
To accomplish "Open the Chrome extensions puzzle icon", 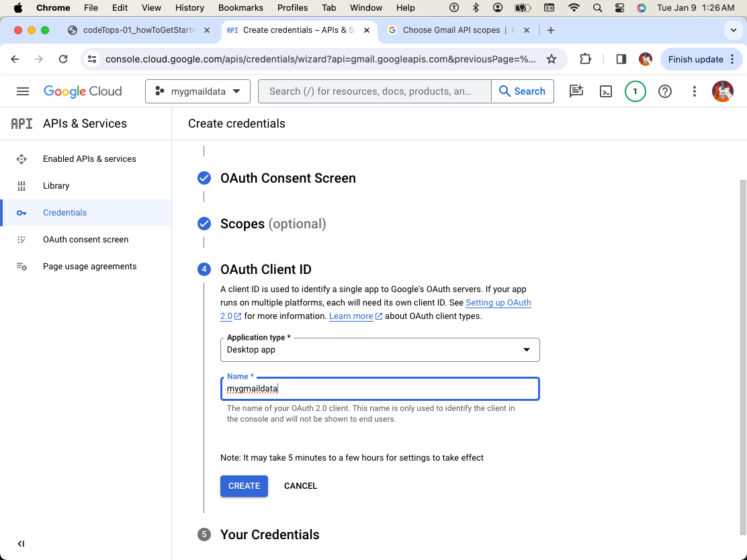I will (x=585, y=59).
